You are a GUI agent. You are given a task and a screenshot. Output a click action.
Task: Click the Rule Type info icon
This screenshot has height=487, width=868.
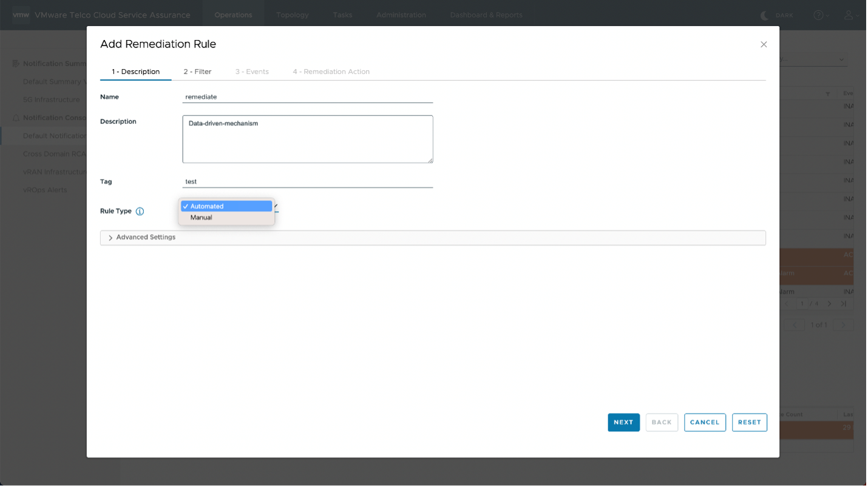[140, 212]
